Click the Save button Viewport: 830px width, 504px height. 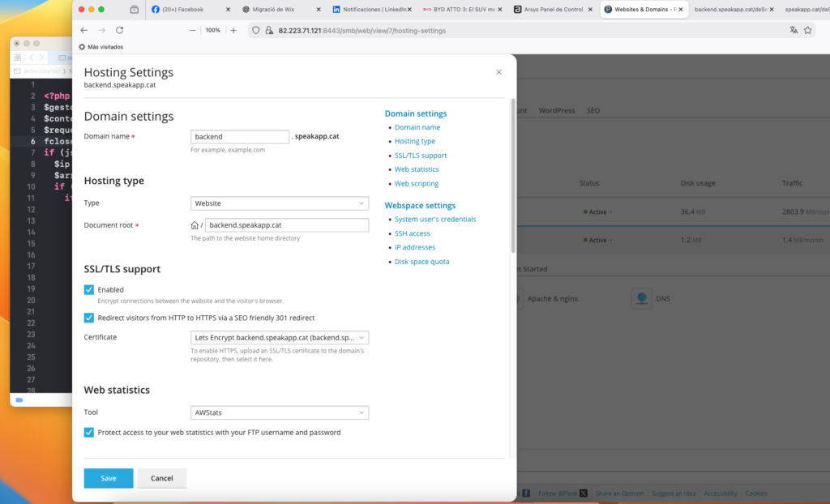[109, 478]
